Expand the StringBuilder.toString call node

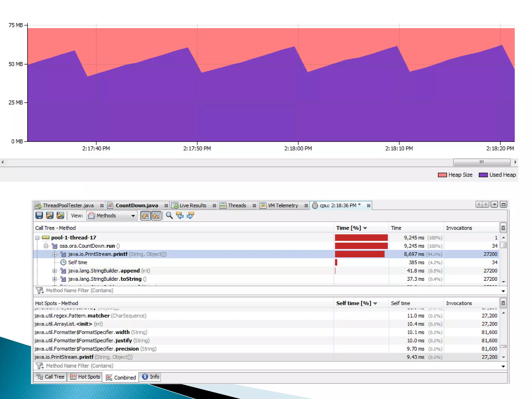coord(55,279)
